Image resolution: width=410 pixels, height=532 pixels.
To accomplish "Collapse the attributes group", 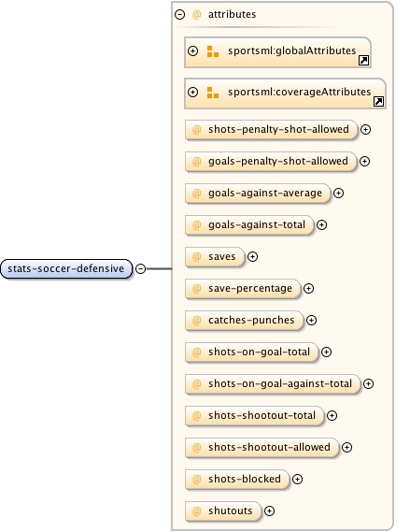I will pos(179,14).
